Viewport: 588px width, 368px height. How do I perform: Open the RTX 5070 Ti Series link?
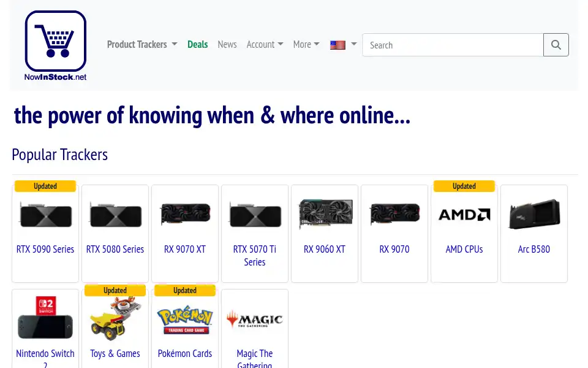[x=255, y=256]
